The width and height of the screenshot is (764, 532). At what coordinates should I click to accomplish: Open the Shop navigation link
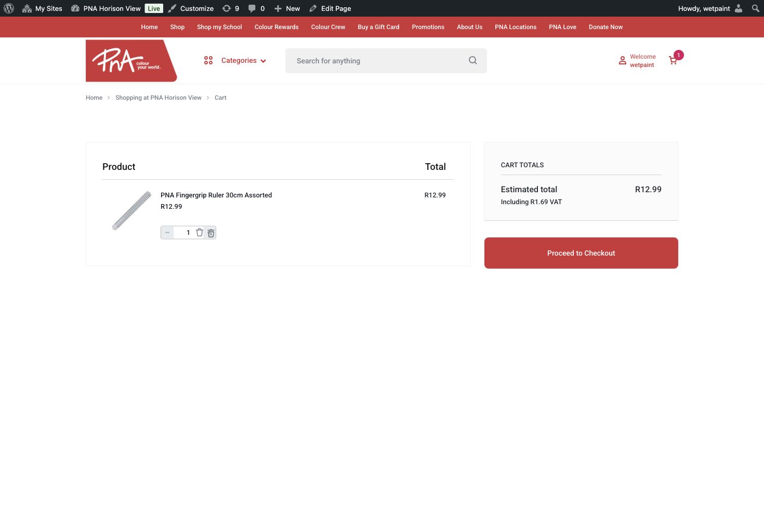point(177,27)
